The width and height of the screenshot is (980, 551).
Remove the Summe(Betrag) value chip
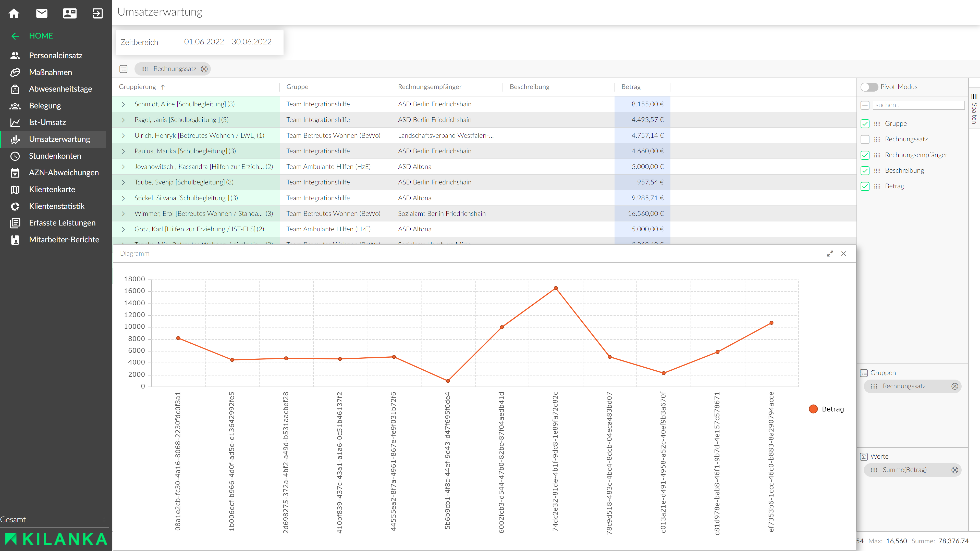(954, 470)
